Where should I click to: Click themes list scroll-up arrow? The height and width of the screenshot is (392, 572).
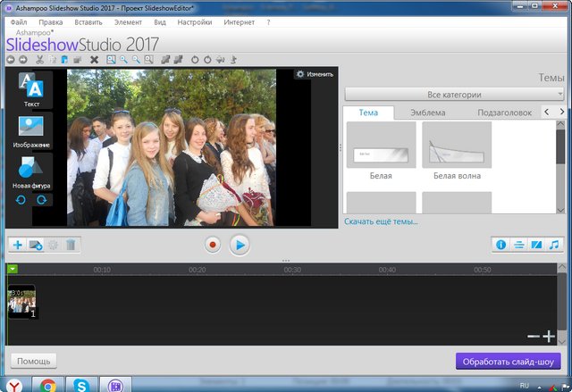click(x=560, y=124)
